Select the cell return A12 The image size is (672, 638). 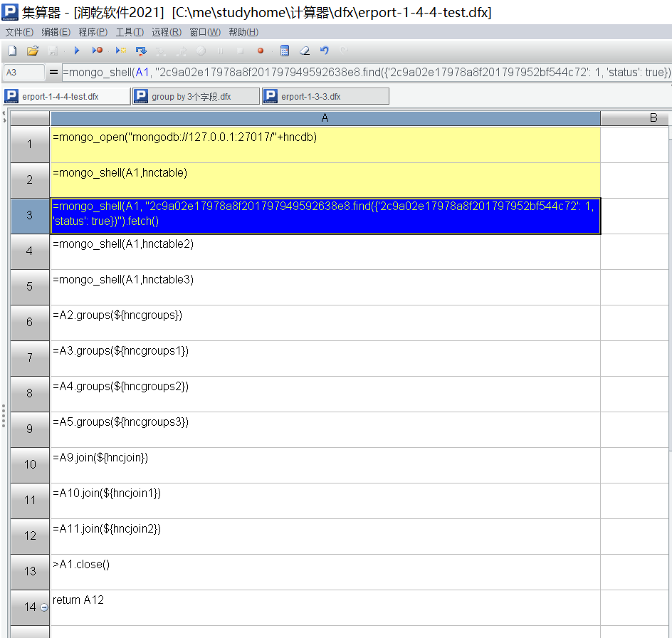click(x=325, y=607)
